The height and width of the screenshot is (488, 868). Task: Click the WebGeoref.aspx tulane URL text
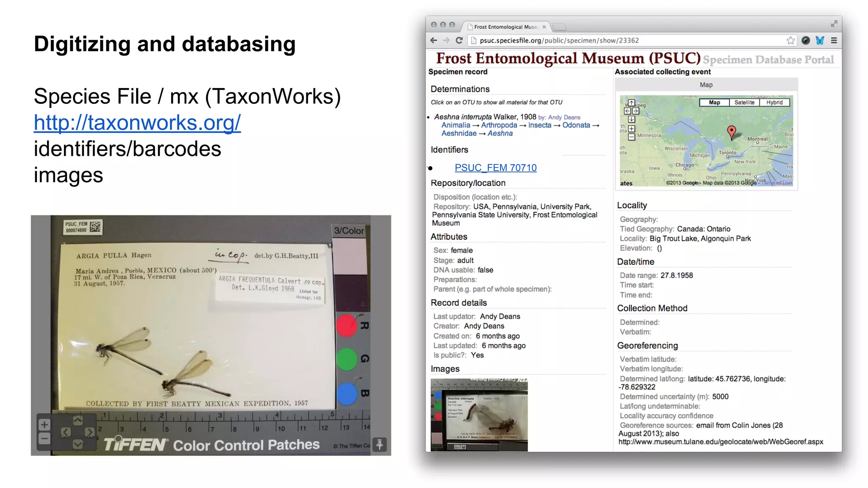click(x=721, y=442)
